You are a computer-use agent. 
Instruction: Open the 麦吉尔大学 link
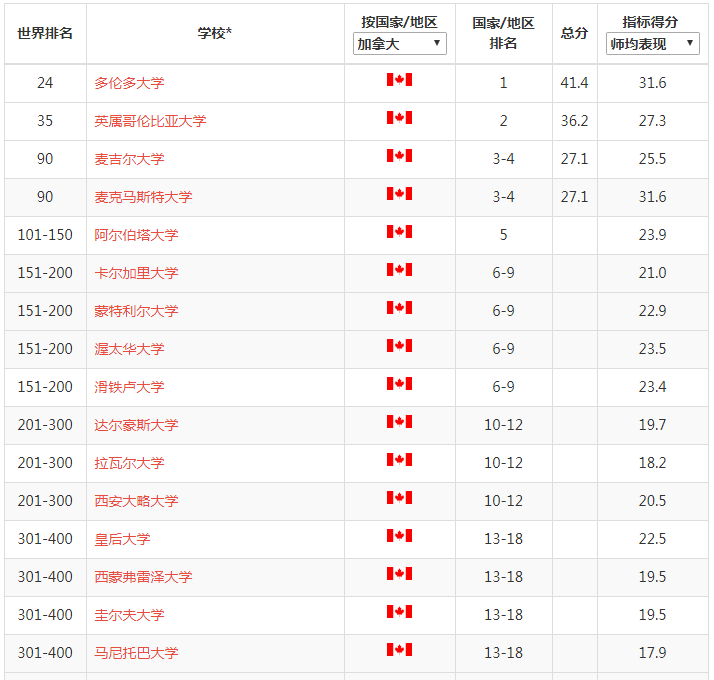129,159
